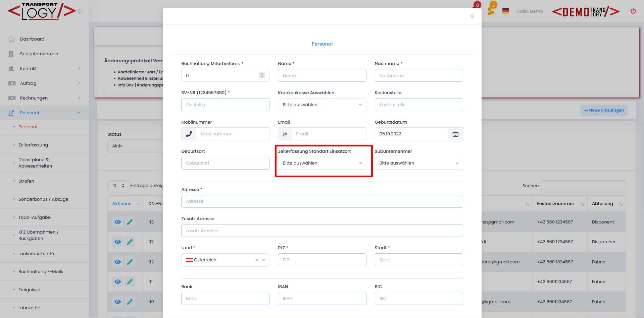This screenshot has height=318, width=644.
Task: Click the German flag language icon
Action: tap(506, 11)
